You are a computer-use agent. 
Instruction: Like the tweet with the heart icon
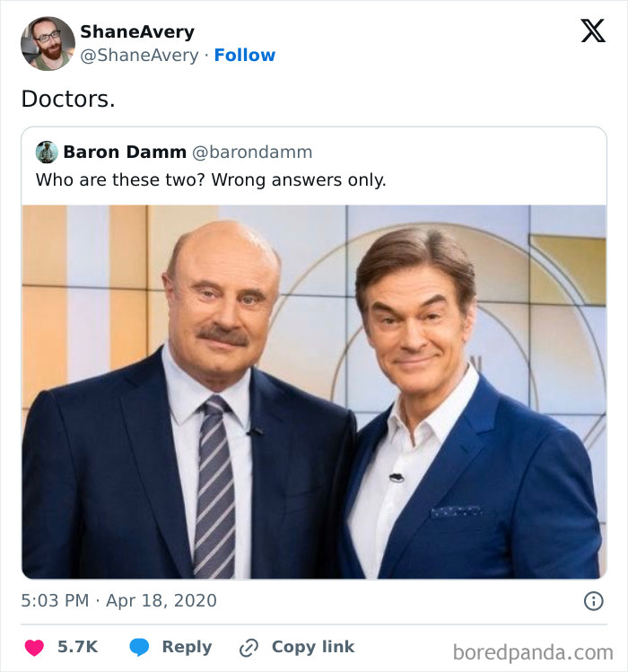click(34, 647)
